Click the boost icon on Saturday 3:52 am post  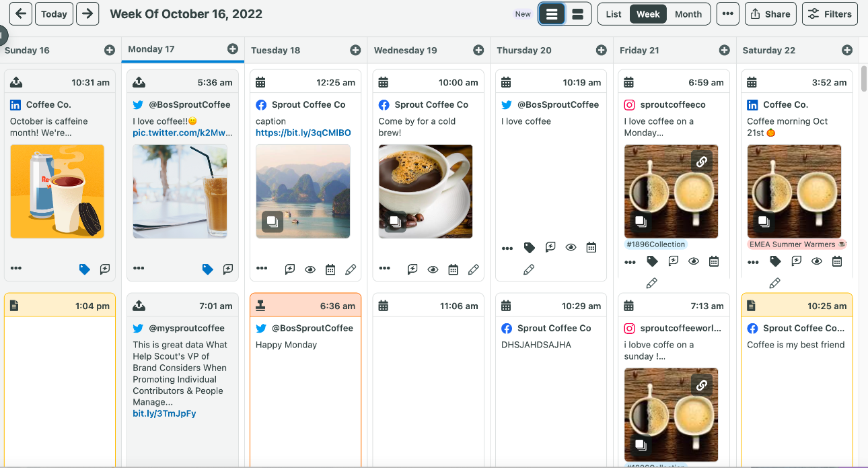(796, 261)
